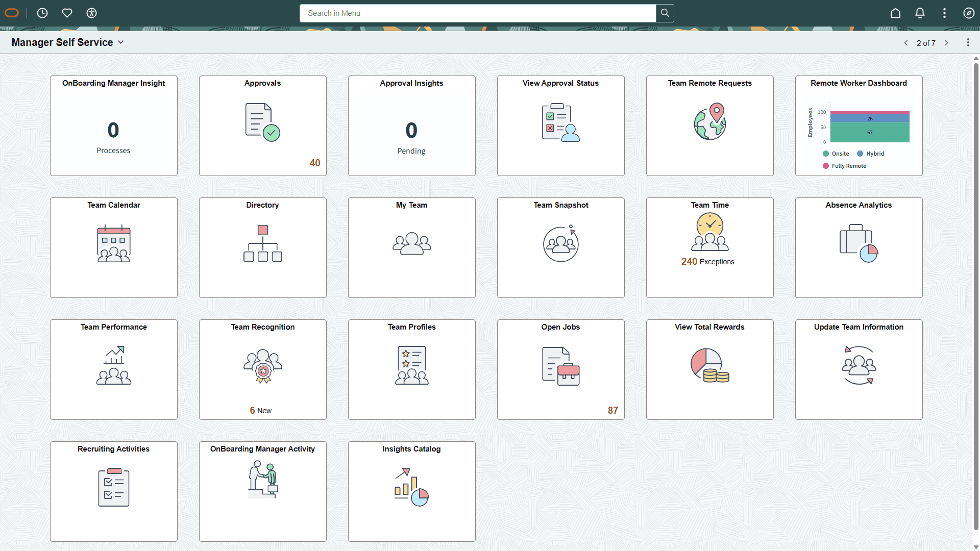Open the header Actions vertical dots menu

944,13
